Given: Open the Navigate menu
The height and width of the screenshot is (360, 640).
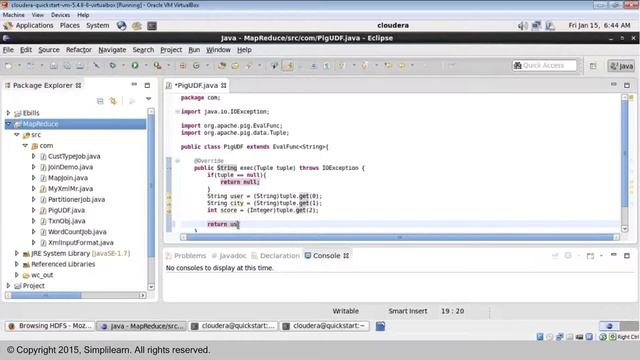Looking at the screenshot, I should [112, 50].
